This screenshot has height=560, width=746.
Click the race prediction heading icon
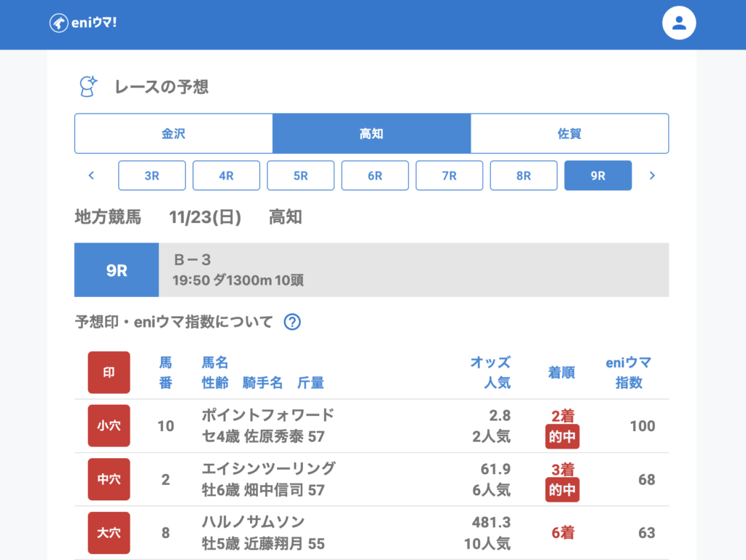click(88, 87)
